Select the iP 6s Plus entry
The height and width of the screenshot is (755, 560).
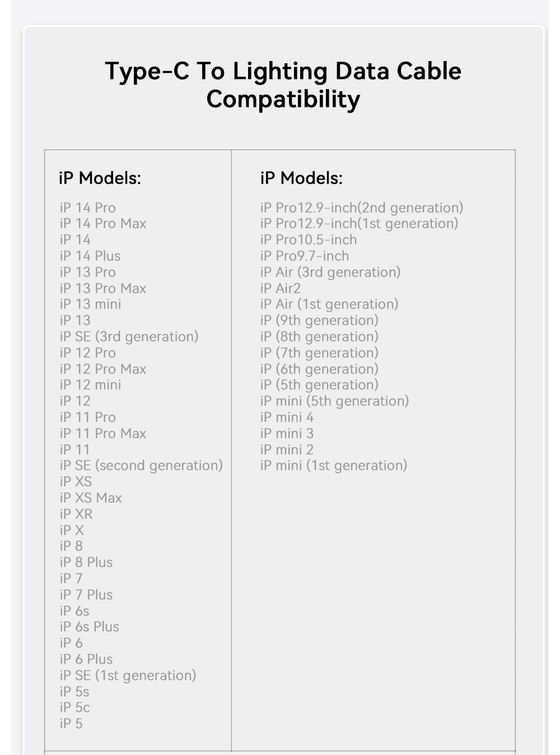tap(90, 627)
